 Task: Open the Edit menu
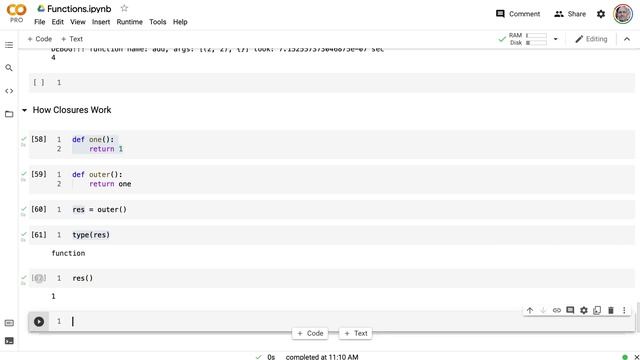(58, 22)
